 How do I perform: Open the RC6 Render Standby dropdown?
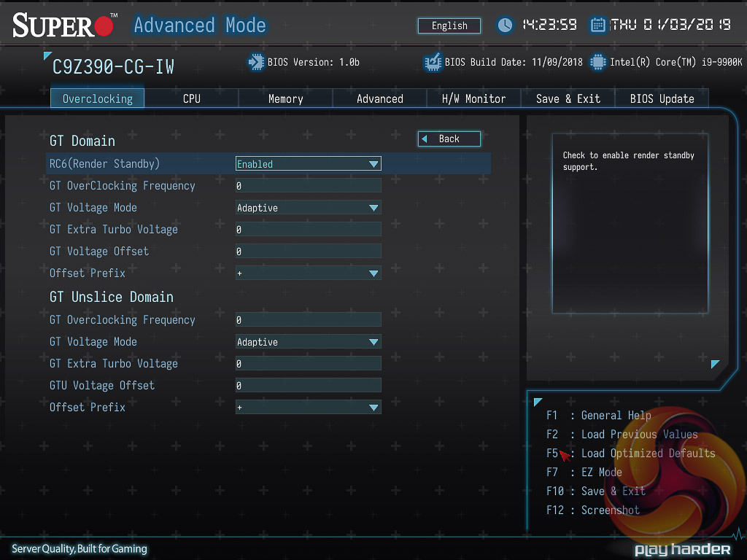[x=309, y=164]
